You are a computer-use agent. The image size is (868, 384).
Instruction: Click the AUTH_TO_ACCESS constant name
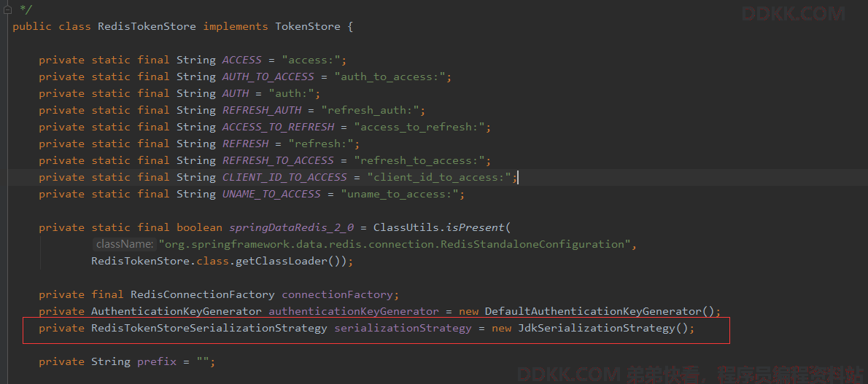(x=268, y=77)
